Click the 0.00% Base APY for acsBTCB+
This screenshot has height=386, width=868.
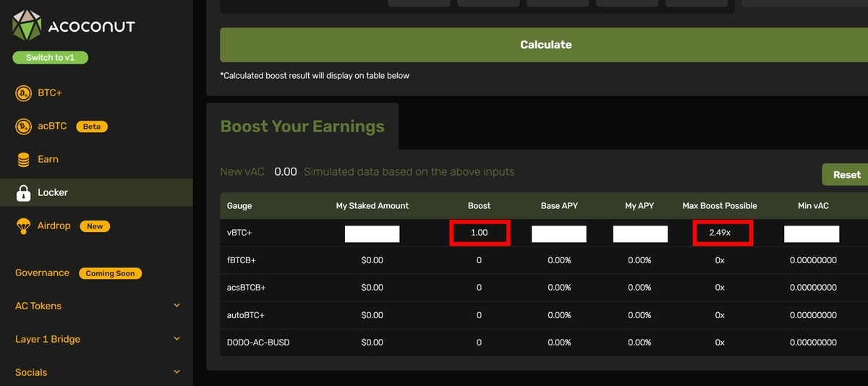point(559,288)
